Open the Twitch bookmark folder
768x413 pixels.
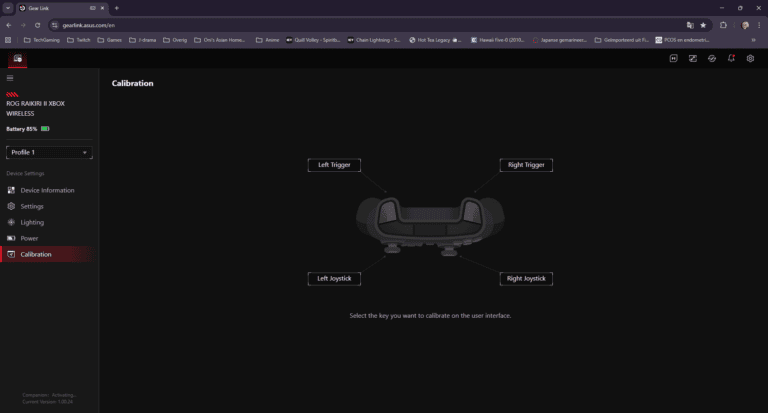pyautogui.click(x=82, y=40)
